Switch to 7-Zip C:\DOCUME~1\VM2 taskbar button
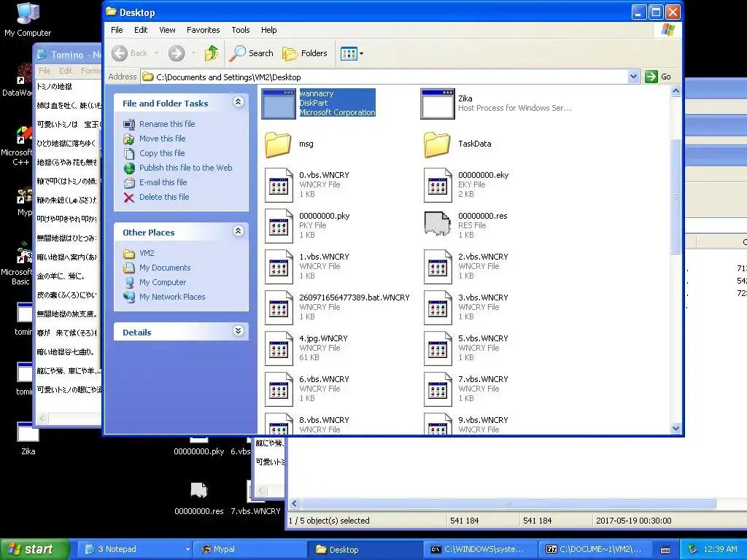Viewport: 747px width, 560px height. [596, 549]
